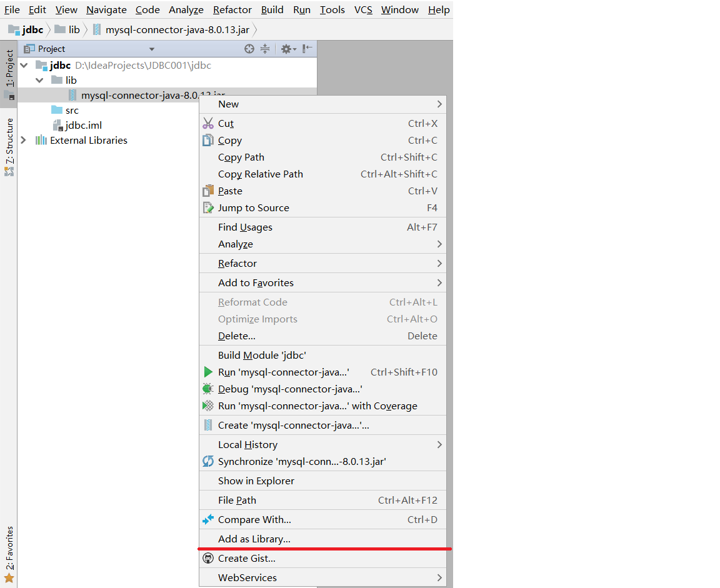Open the VCS menu

coord(363,9)
